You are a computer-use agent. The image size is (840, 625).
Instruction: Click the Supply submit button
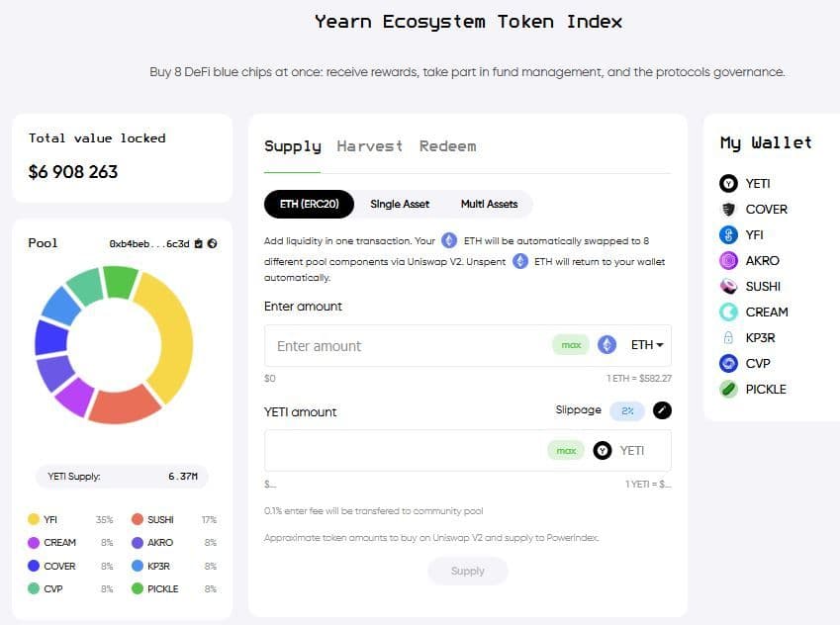pyautogui.click(x=467, y=571)
